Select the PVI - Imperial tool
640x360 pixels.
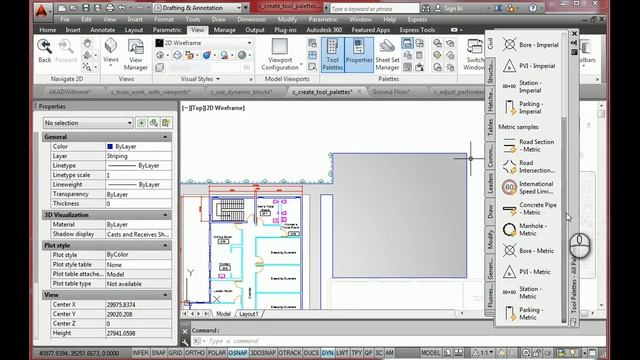tap(529, 66)
